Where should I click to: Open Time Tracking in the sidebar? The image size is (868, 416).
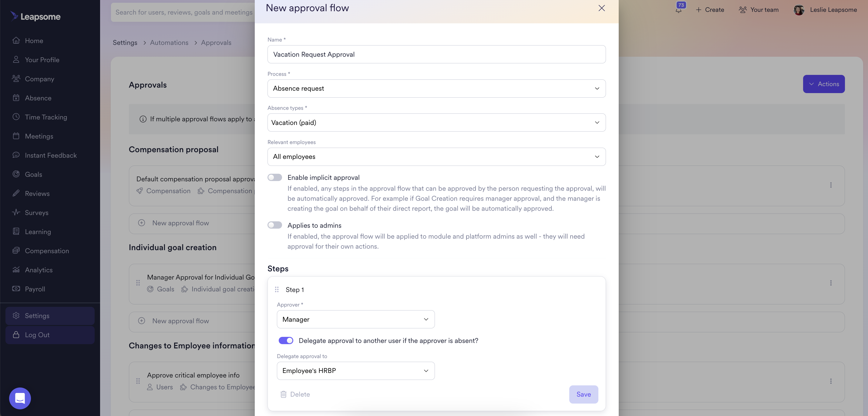(46, 117)
